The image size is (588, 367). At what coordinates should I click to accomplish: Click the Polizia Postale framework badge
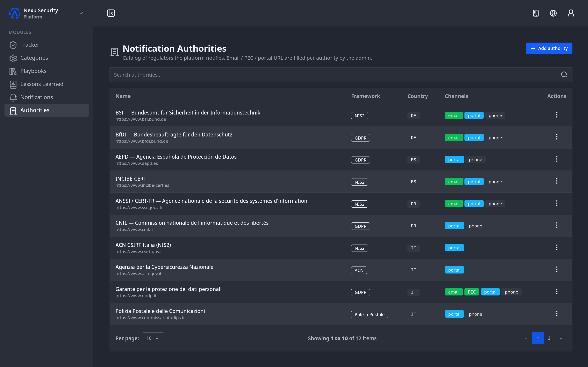click(369, 314)
